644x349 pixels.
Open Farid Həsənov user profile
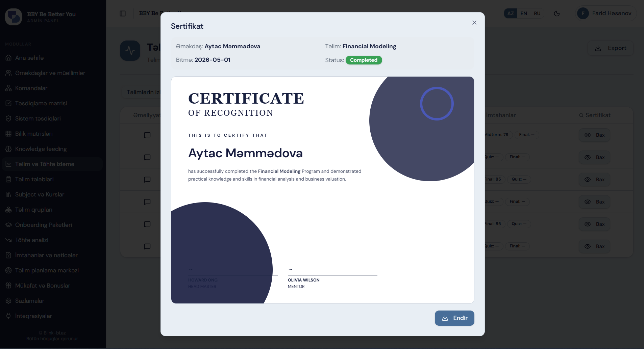coord(606,14)
